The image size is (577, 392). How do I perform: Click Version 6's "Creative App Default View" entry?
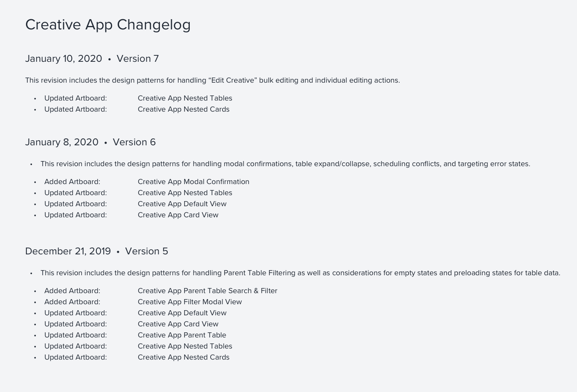[182, 204]
